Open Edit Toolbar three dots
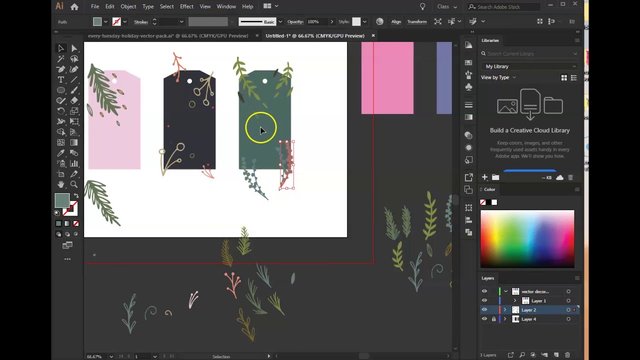The width and height of the screenshot is (640, 360). click(x=67, y=259)
